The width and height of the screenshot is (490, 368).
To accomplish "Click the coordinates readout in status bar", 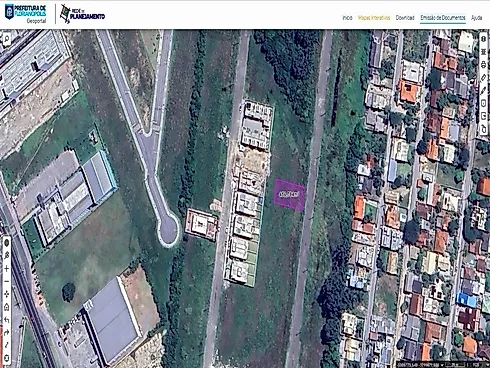I will (418, 365).
